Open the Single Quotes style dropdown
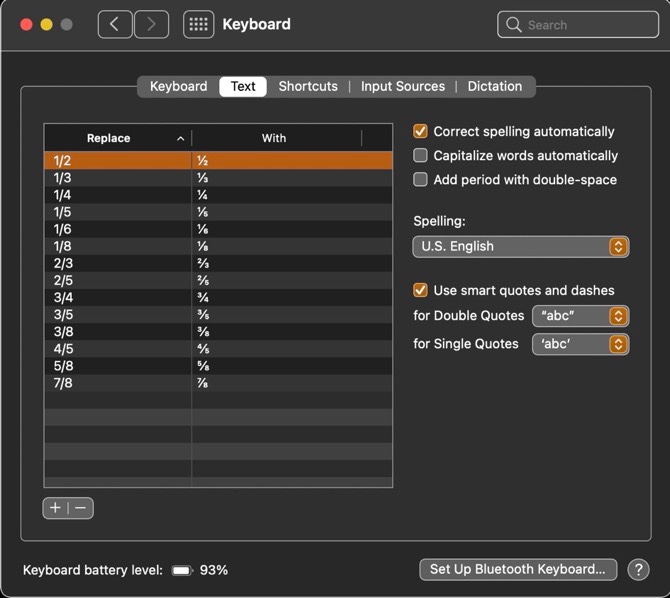670x598 pixels. click(x=580, y=344)
